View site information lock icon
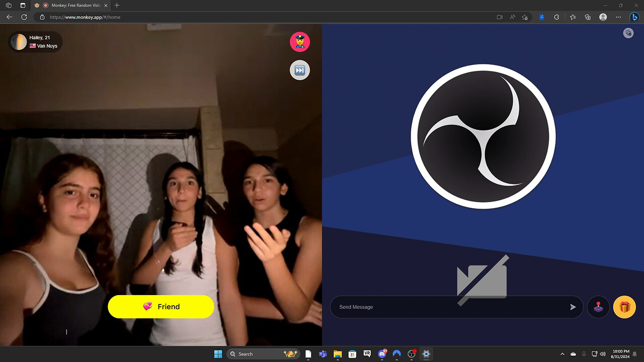This screenshot has height=362, width=644. (42, 17)
